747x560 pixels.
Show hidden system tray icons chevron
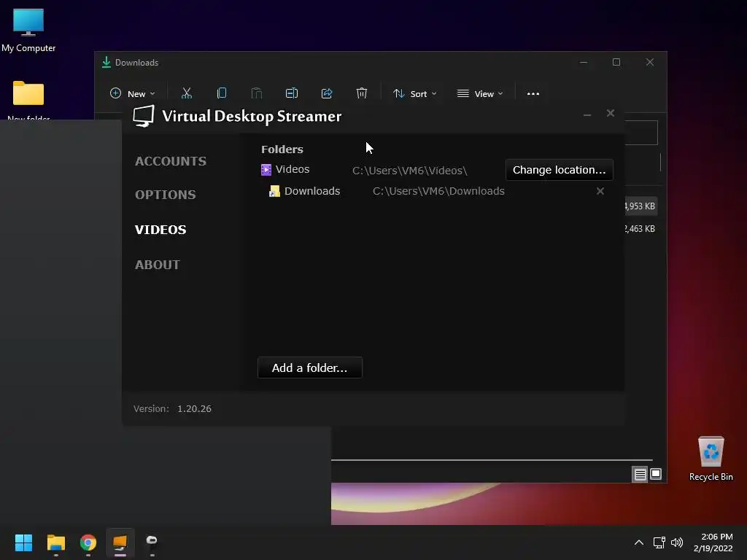(639, 542)
